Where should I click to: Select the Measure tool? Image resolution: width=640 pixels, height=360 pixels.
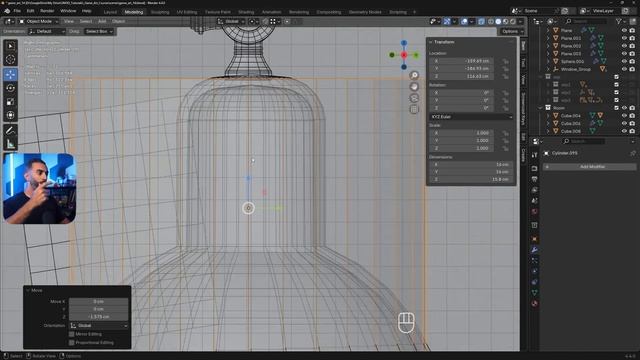coord(10,144)
